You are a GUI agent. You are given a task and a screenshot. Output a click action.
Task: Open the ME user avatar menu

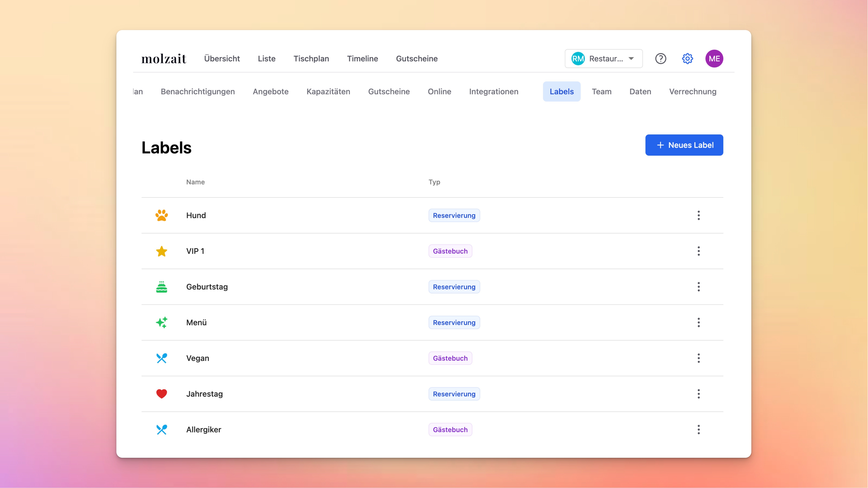[714, 59]
